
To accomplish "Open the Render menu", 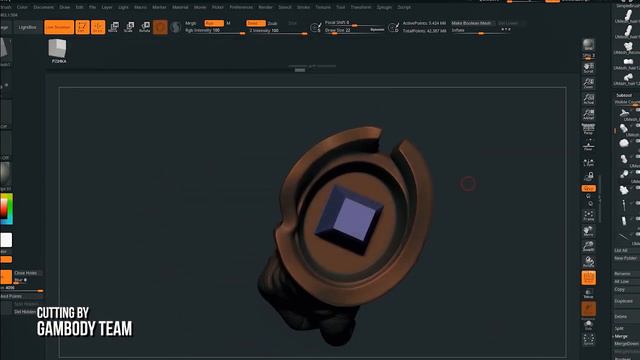I will coord(265,7).
